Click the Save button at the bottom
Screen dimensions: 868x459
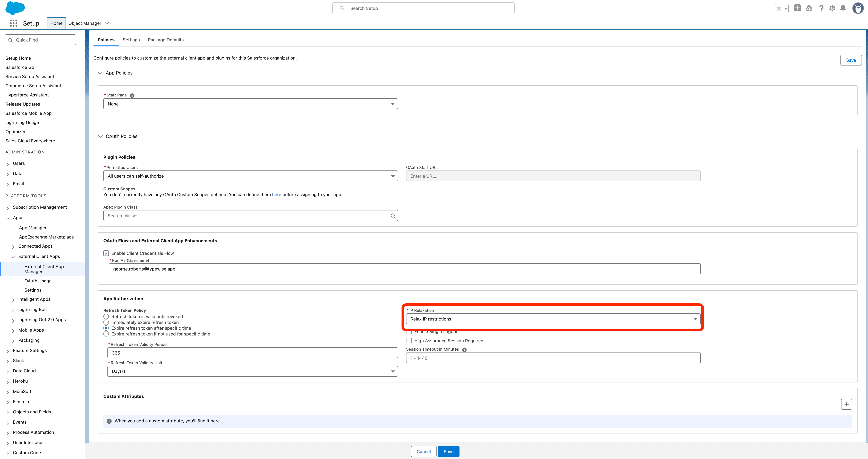[448, 451]
